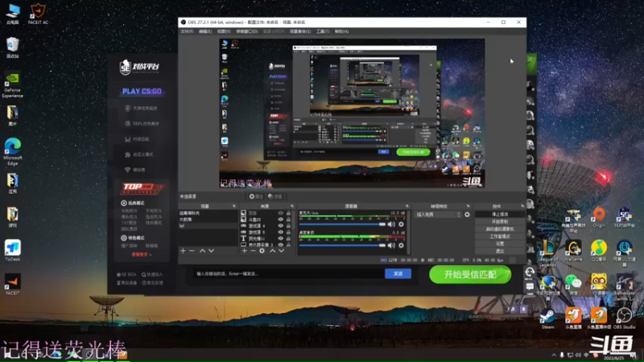Open the third menu in OBS menu bar

[x=224, y=31]
